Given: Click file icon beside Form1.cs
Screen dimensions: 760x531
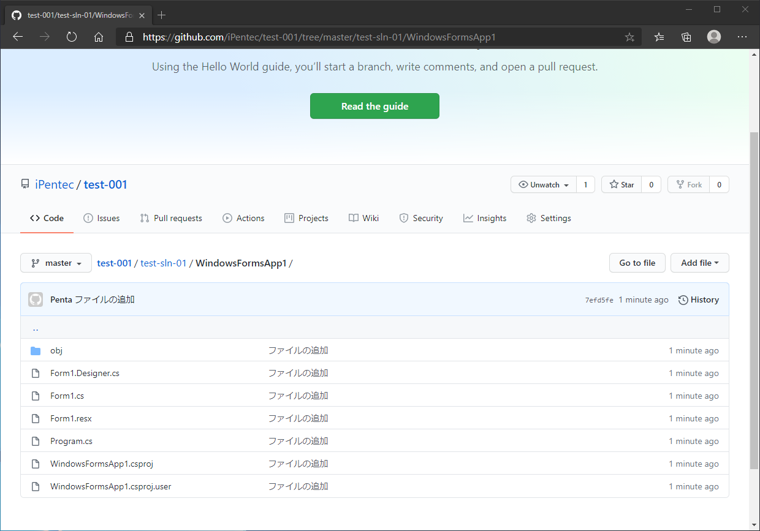Looking at the screenshot, I should click(35, 396).
